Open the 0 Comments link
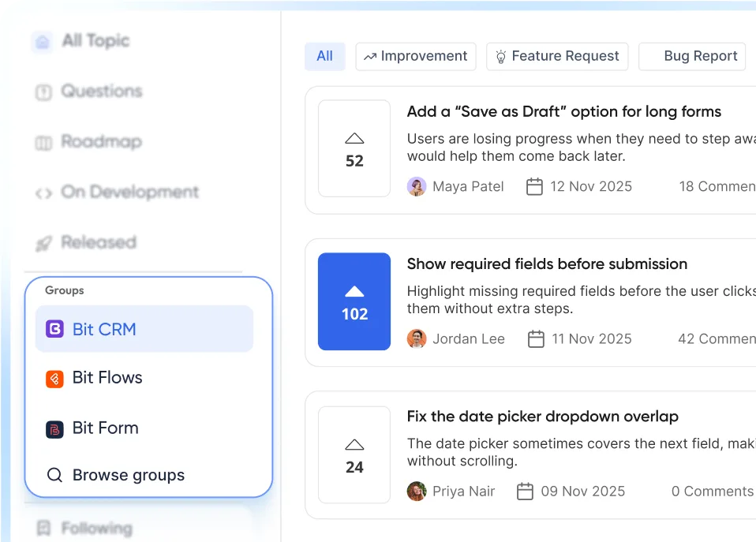 (713, 492)
